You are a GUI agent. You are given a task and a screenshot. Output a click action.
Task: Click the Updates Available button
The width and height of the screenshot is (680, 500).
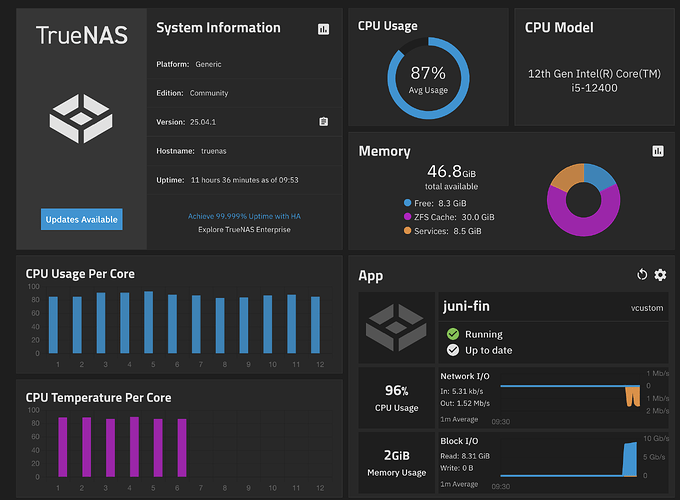[x=82, y=219]
